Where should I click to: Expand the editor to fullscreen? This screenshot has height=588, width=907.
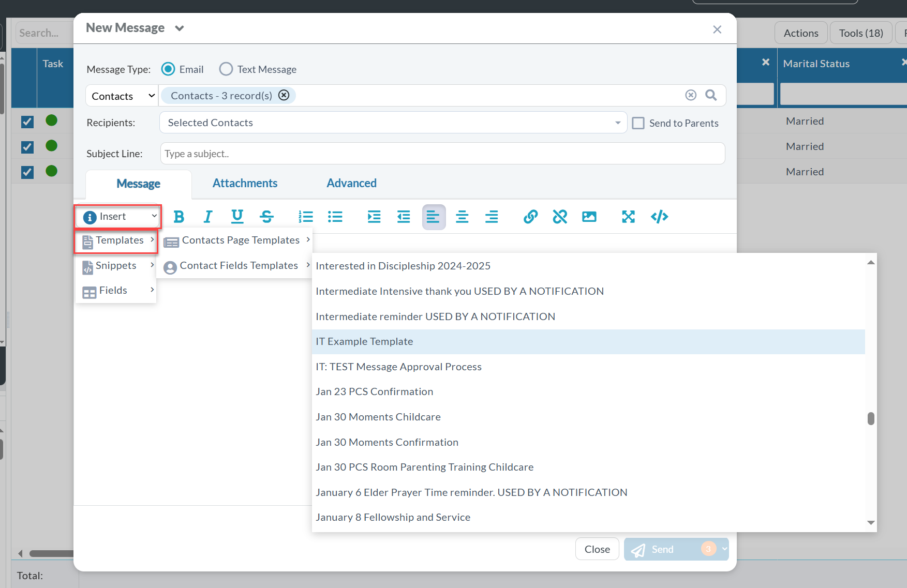(628, 217)
